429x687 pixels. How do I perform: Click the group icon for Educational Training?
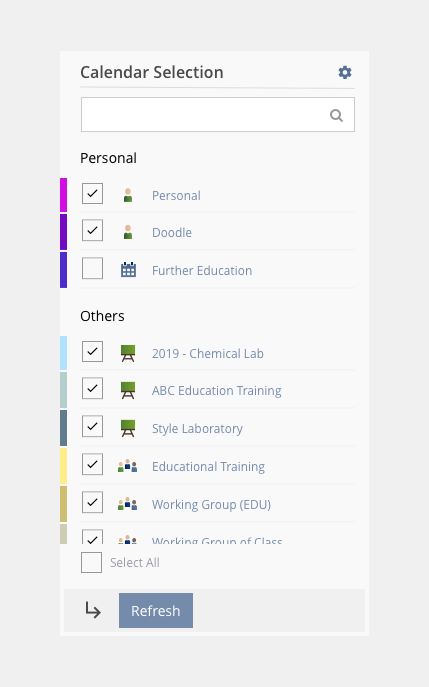128,466
